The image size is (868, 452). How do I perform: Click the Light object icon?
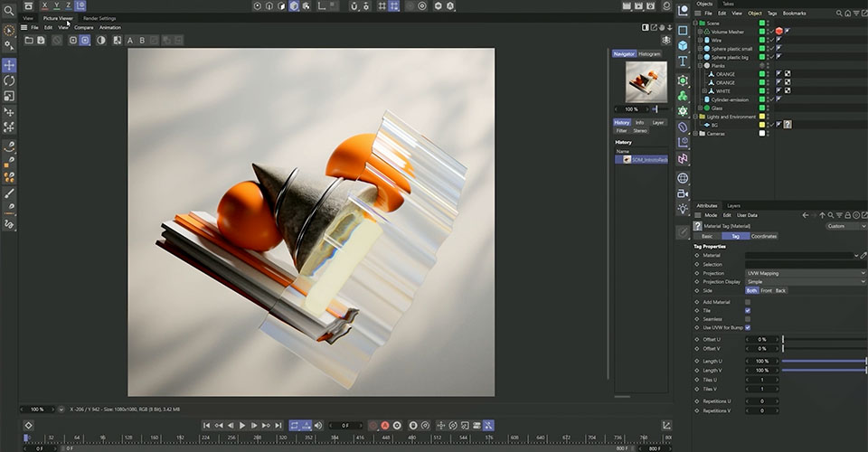[x=683, y=209]
